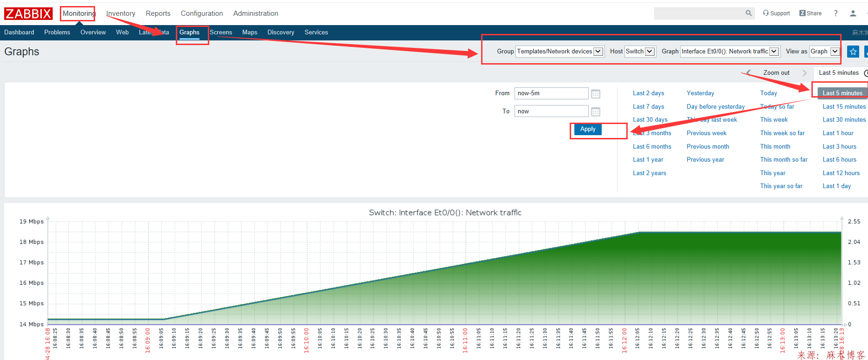
Task: Go to the Screens submenu
Action: [221, 33]
